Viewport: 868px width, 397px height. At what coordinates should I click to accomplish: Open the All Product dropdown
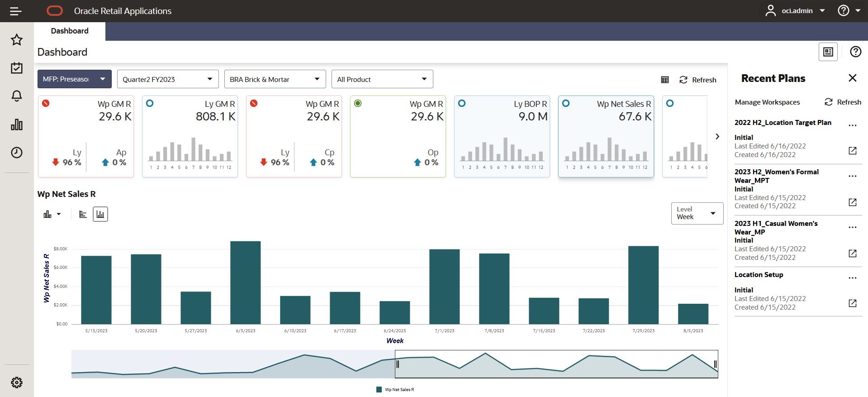[x=382, y=79]
